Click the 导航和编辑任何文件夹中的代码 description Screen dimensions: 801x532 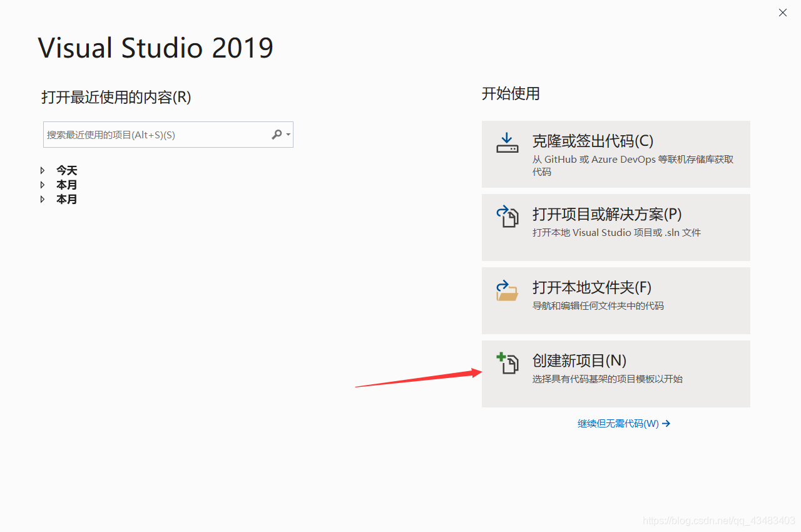598,306
